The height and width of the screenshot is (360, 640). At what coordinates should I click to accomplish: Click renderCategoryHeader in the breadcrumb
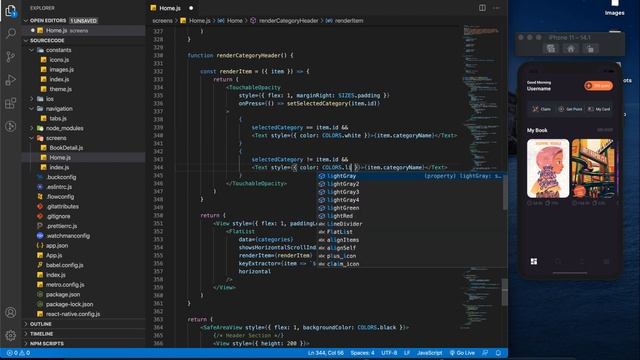289,20
